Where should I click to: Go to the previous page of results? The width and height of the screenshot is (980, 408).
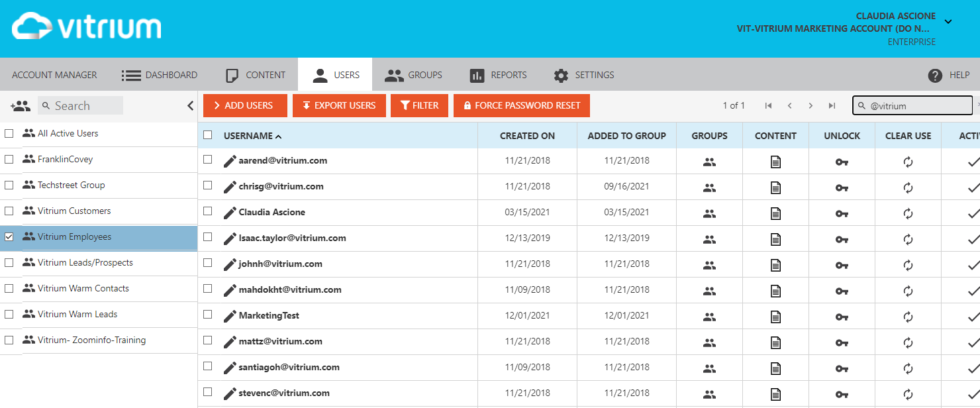(789, 106)
